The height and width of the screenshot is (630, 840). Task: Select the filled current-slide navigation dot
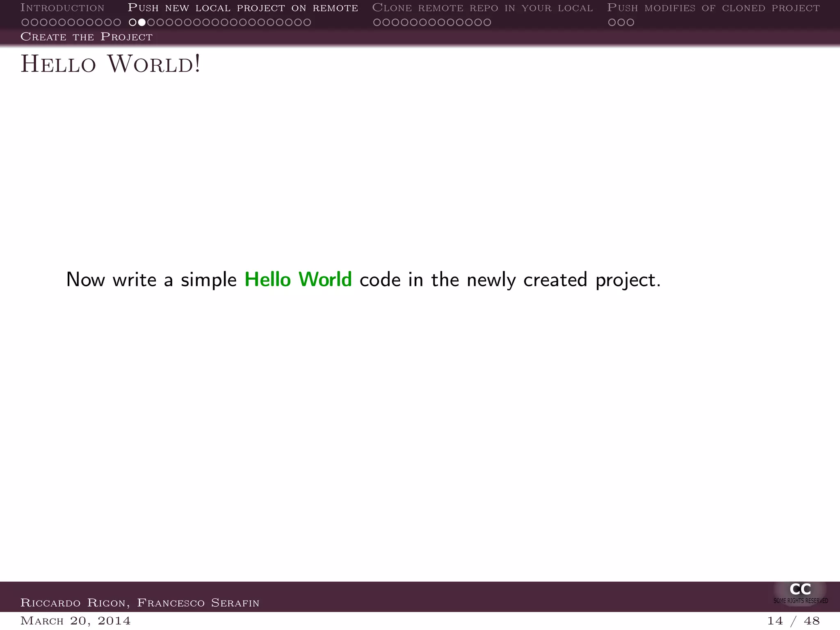point(142,23)
